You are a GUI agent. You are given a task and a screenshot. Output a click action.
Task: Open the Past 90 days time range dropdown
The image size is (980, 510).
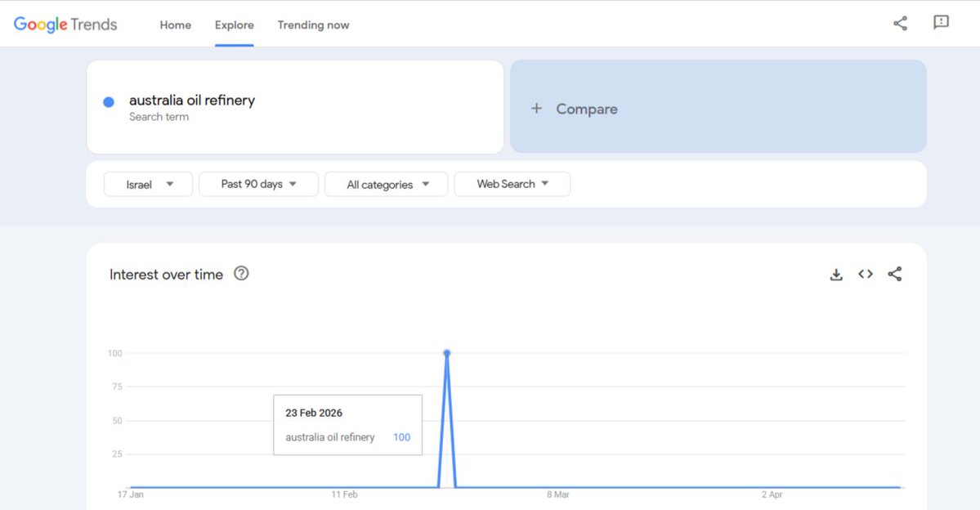[259, 185]
